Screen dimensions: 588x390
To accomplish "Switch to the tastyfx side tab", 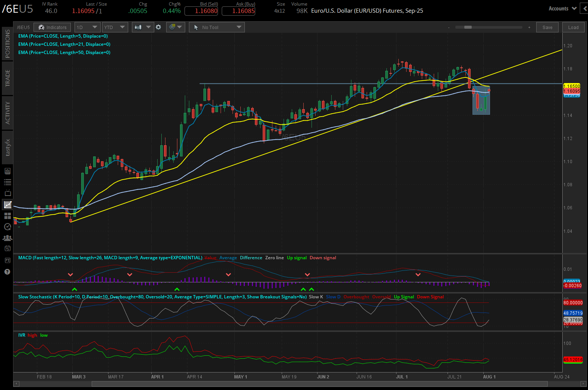I will [x=7, y=147].
